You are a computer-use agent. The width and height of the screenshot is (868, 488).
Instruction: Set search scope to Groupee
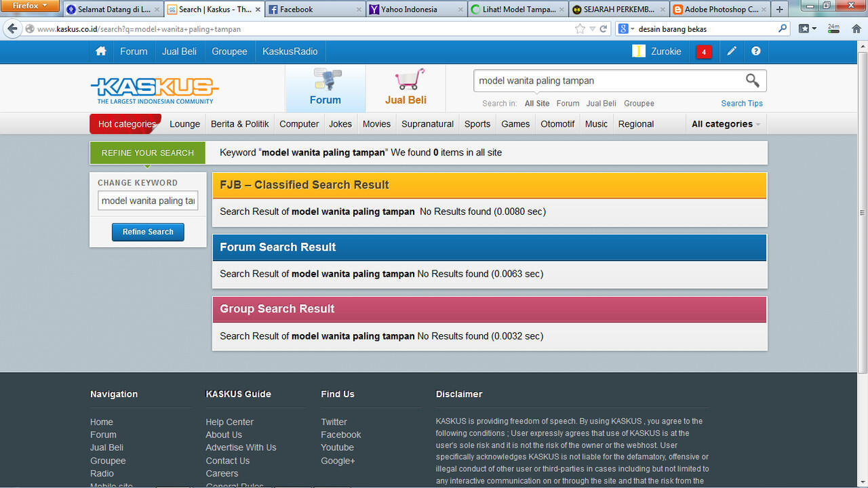click(639, 104)
